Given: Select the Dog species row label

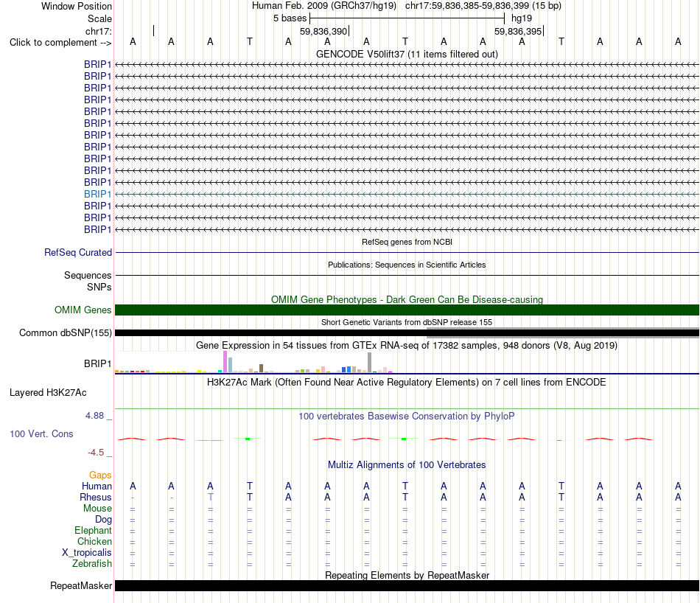Looking at the screenshot, I should click(103, 520).
